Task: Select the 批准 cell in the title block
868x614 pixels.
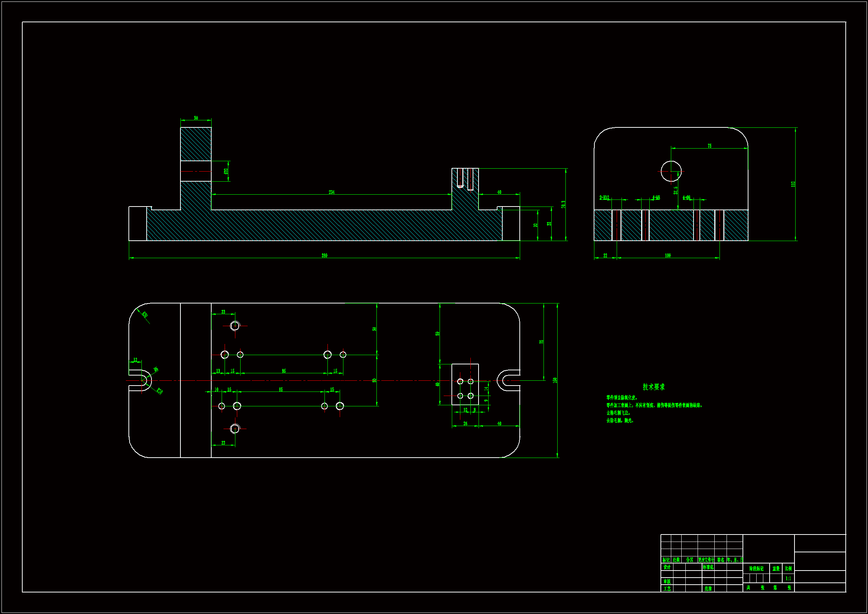Action: 708,589
